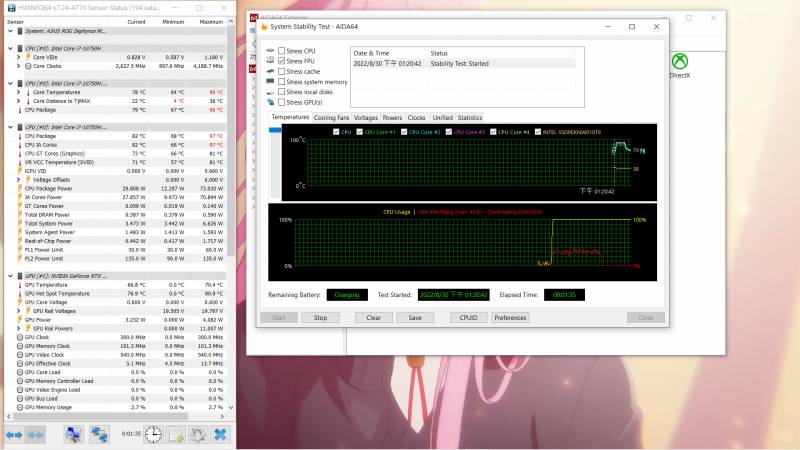Toggle CPU Core #1 graph checkbox
The image size is (800, 450).
360,132
